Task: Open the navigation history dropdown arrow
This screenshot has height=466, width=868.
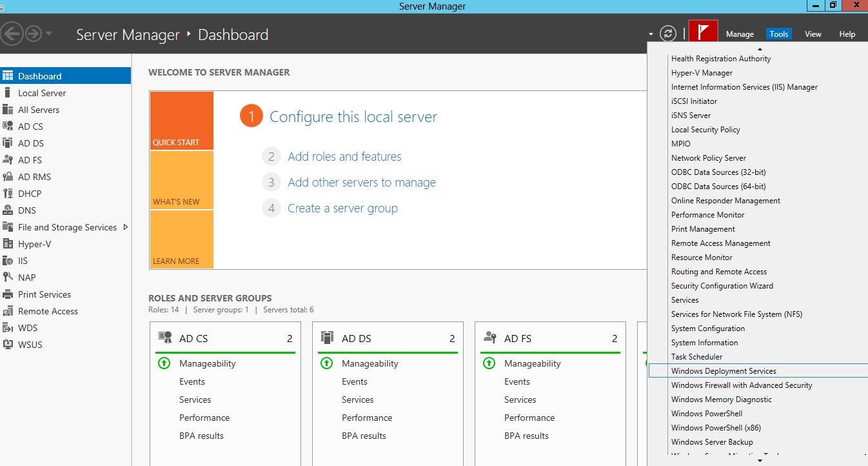Action: (x=49, y=34)
